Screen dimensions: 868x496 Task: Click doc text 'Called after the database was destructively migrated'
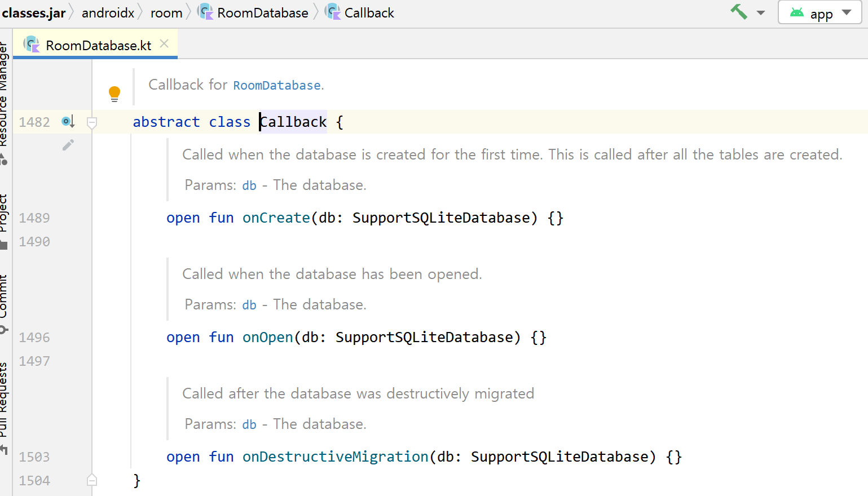coord(358,393)
